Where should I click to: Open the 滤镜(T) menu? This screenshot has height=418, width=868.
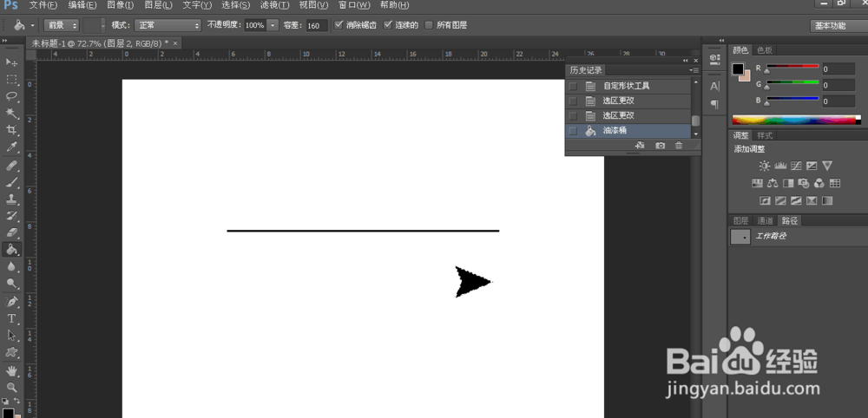click(x=274, y=5)
